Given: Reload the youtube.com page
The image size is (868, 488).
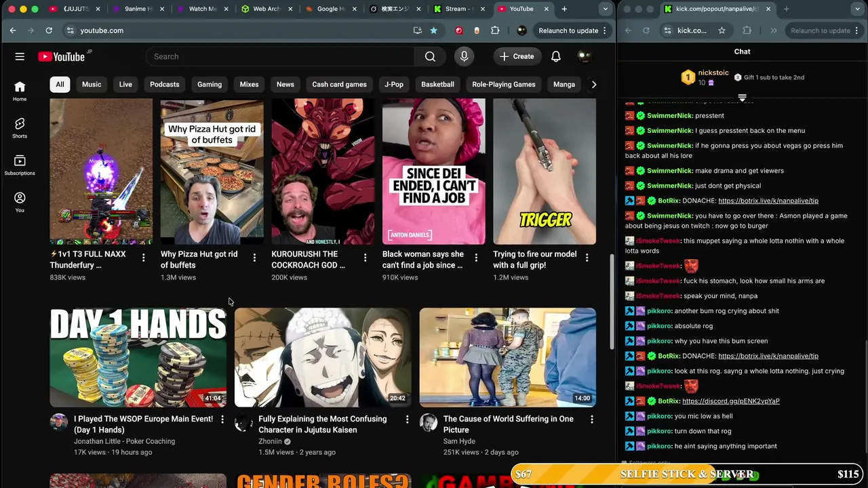Looking at the screenshot, I should (x=49, y=30).
